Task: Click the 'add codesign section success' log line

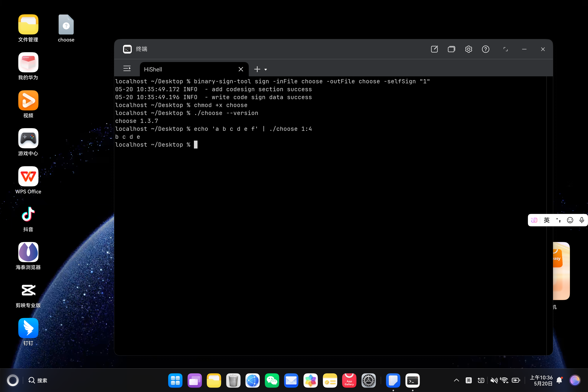Action: [262, 89]
